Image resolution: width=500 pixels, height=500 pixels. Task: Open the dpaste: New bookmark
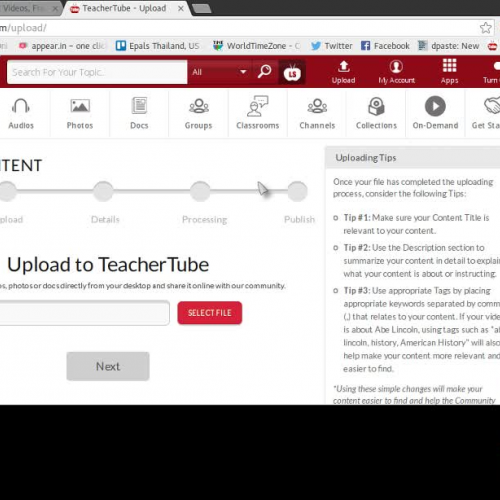(449, 46)
